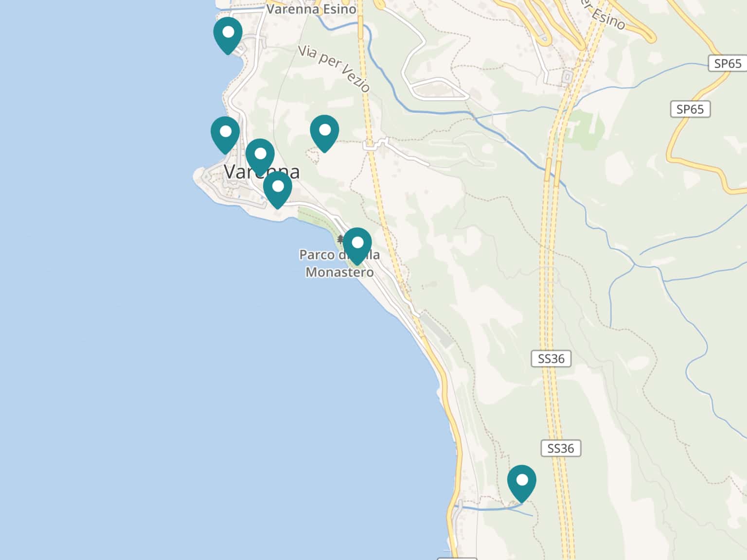Open the pin overlapping the Varenna town label
Screen dimensions: 747x560
click(x=260, y=157)
